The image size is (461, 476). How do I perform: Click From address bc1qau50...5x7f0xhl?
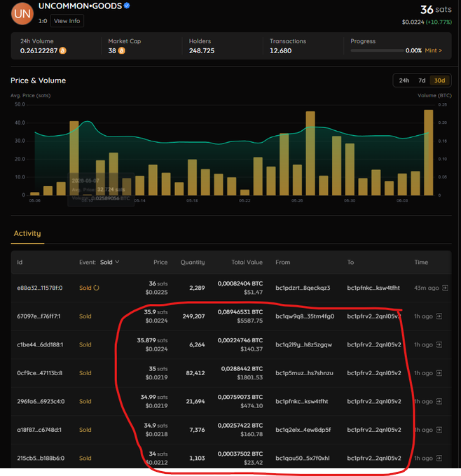point(303,458)
